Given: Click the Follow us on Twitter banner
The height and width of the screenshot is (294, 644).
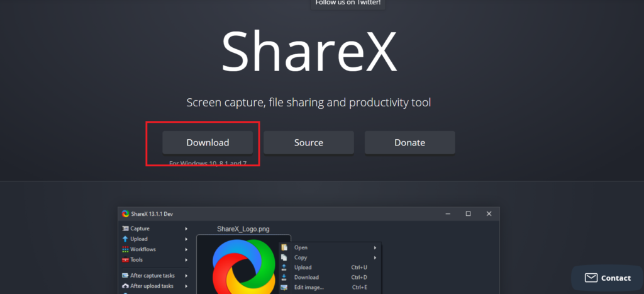Looking at the screenshot, I should (348, 3).
